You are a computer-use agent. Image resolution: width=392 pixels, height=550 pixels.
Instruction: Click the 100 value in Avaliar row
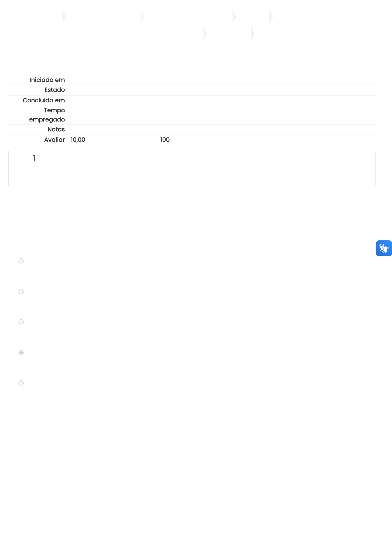(165, 140)
